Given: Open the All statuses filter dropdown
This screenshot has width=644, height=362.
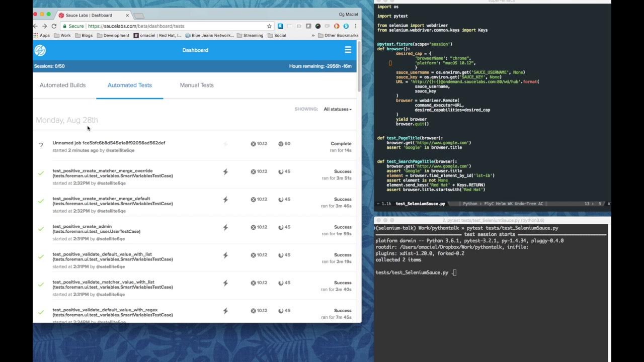Looking at the screenshot, I should [338, 109].
